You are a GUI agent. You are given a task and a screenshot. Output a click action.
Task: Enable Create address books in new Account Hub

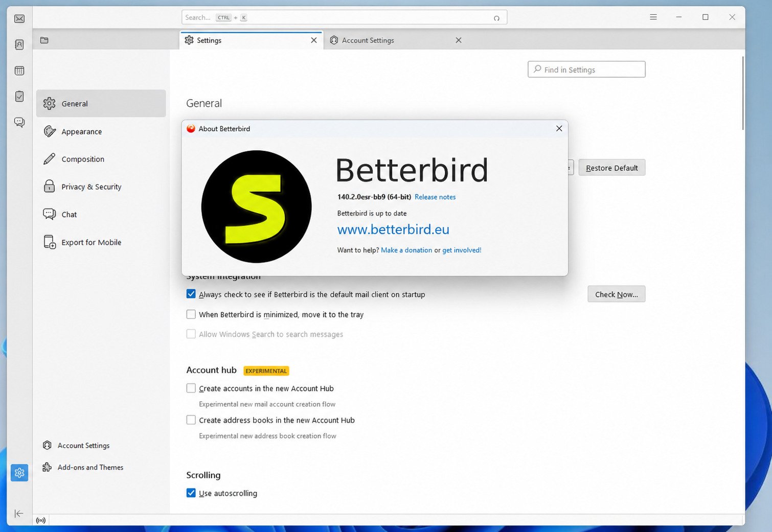191,420
